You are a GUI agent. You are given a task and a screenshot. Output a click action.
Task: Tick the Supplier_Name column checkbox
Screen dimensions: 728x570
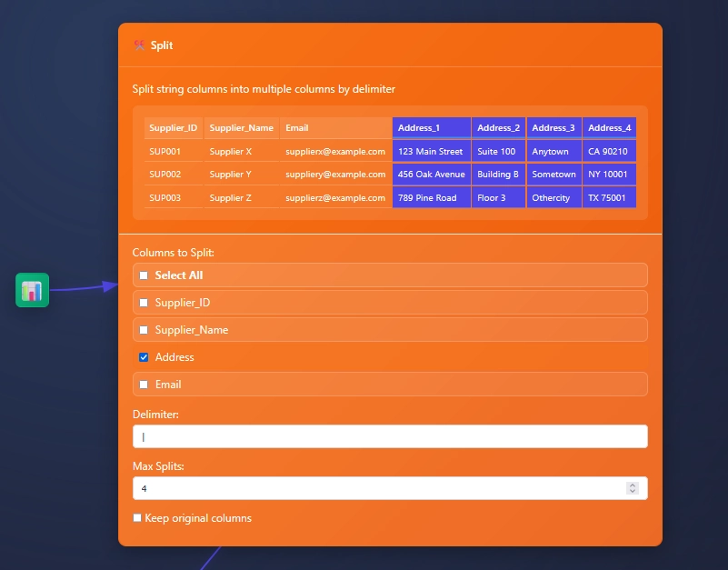click(144, 330)
